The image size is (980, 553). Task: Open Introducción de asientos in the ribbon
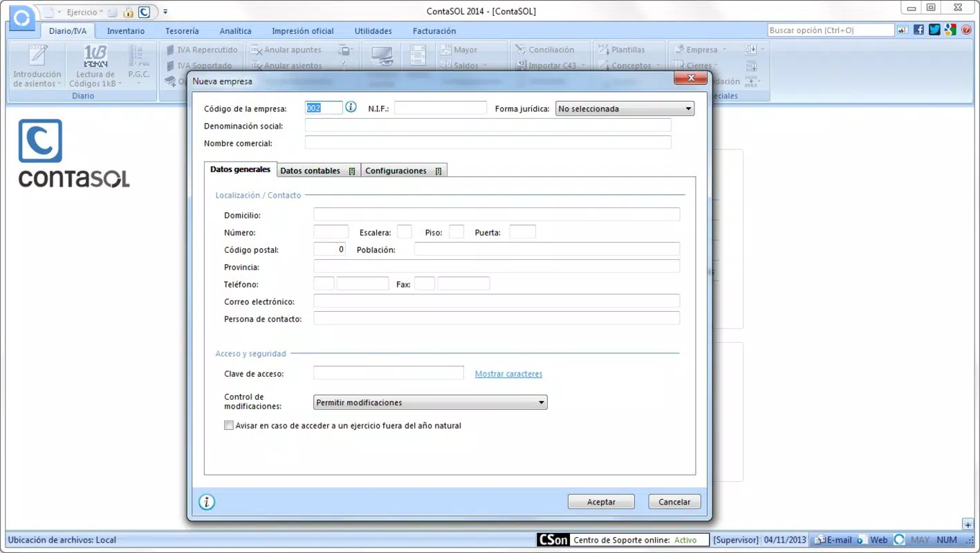pyautogui.click(x=37, y=66)
